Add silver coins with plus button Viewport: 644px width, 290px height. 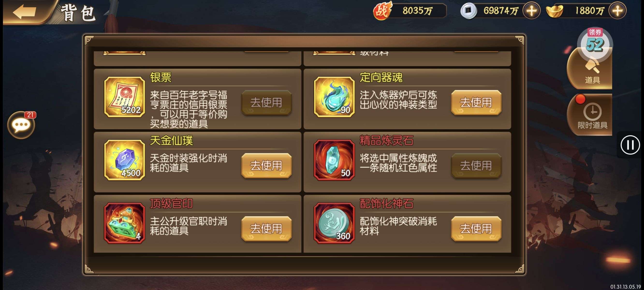531,11
